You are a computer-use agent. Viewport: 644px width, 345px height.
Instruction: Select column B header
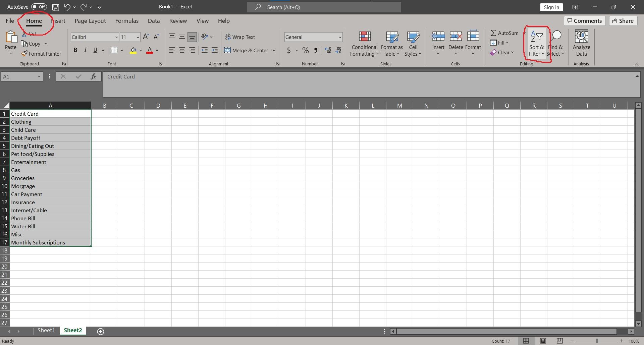104,106
